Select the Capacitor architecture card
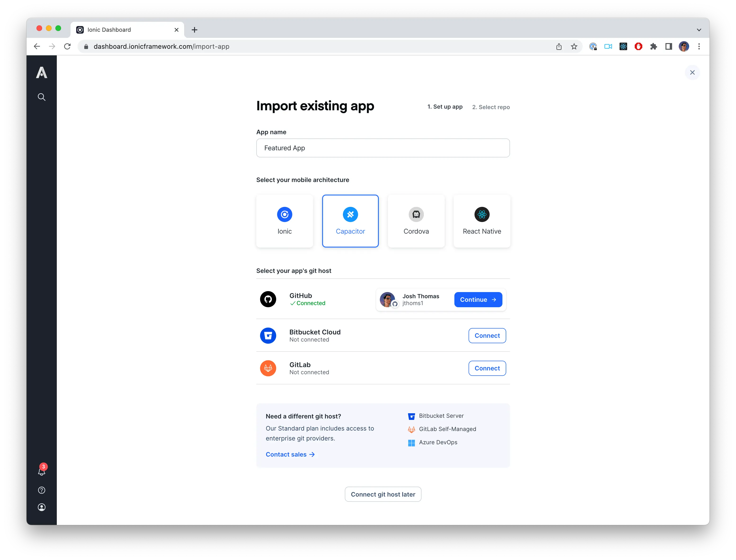 350,221
